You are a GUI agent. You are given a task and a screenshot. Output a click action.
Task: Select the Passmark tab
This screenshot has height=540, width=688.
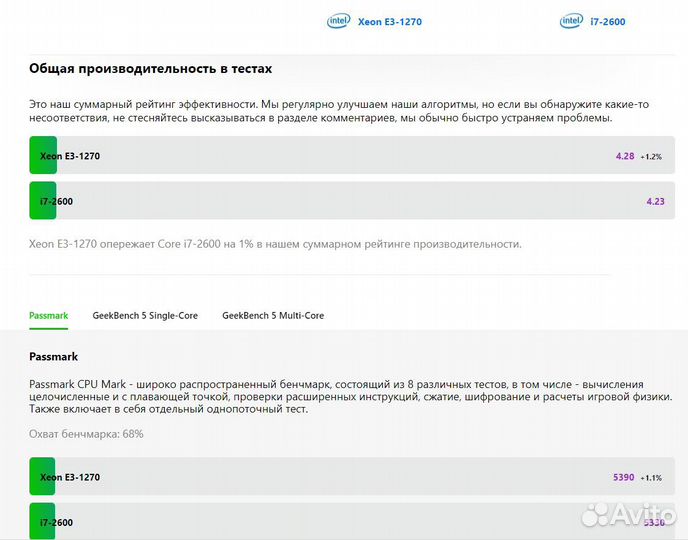49,315
